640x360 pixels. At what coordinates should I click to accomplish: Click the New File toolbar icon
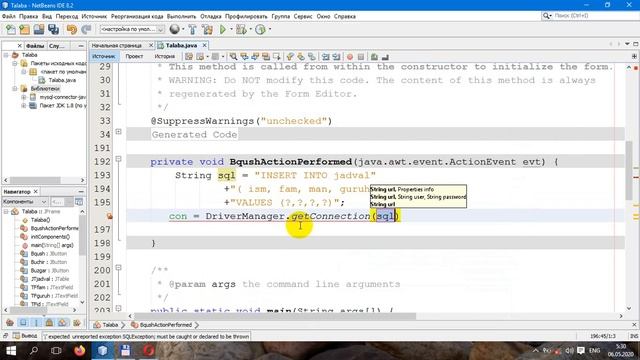pos(11,29)
